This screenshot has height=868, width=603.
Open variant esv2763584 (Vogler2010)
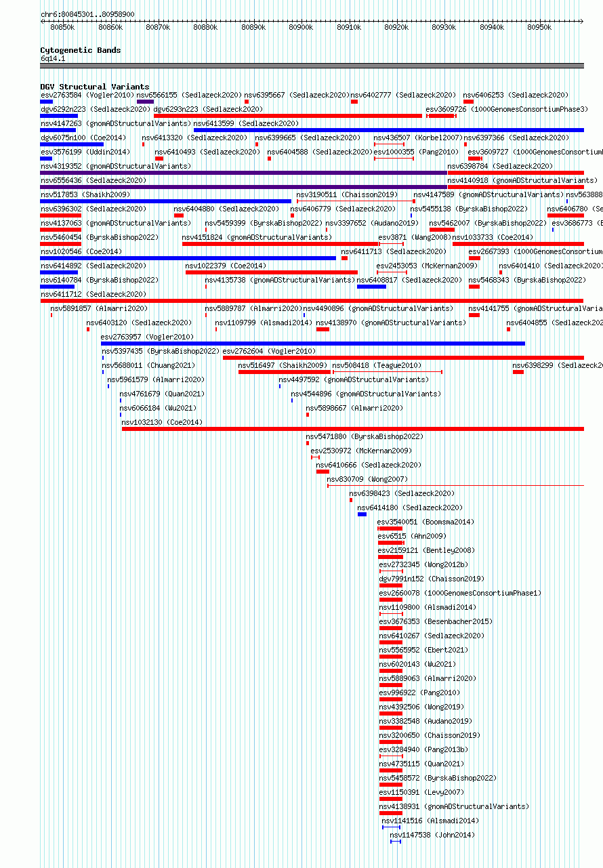[87, 95]
